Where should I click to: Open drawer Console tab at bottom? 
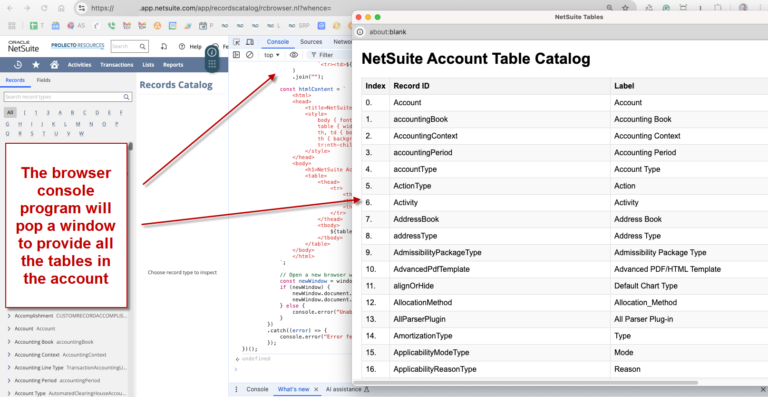pyautogui.click(x=257, y=389)
